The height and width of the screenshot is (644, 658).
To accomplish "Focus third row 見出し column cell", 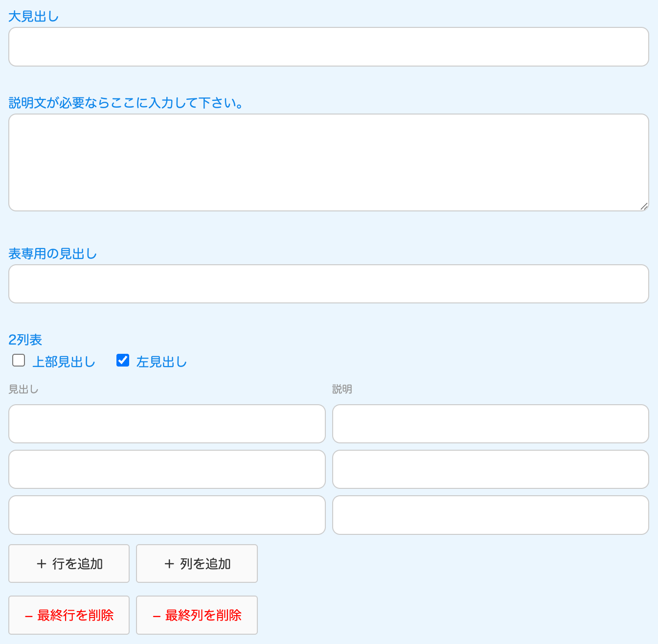I will [167, 515].
